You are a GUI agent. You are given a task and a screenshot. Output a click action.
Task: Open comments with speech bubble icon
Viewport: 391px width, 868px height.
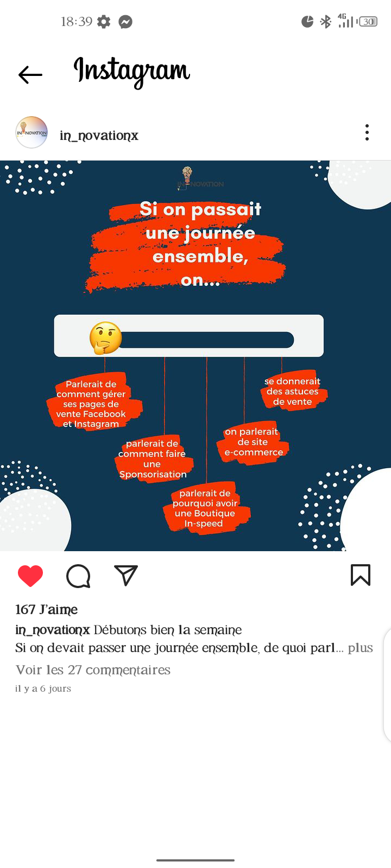(x=78, y=576)
